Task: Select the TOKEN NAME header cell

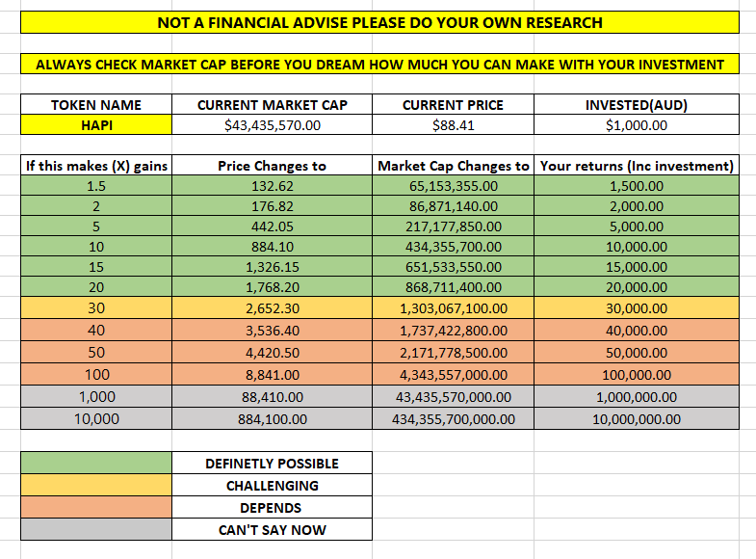Action: point(96,105)
